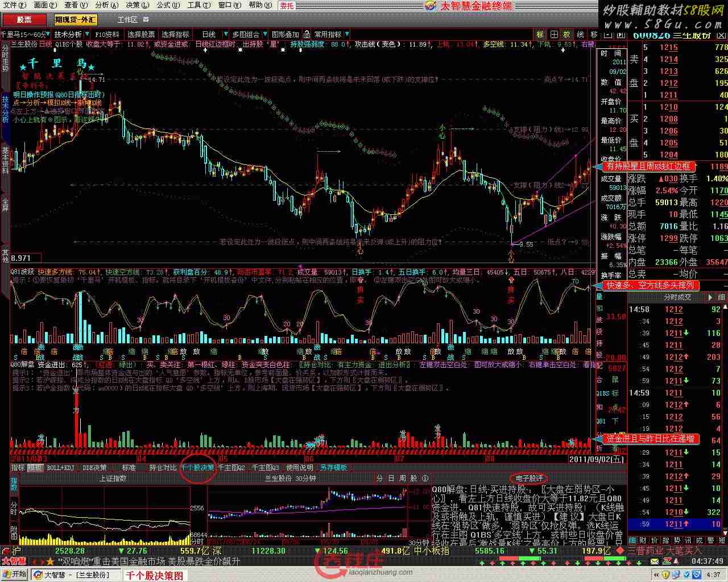Open the 决策 menu
The image size is (728, 582).
(x=136, y=5)
